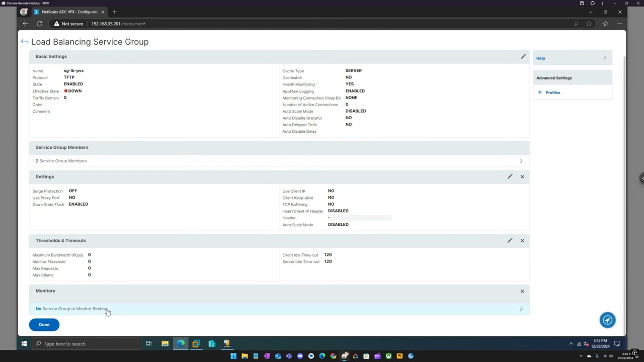Click the AppFlow Logging ENABLED value
Viewport: 644px width, 362px height.
coord(355,91)
